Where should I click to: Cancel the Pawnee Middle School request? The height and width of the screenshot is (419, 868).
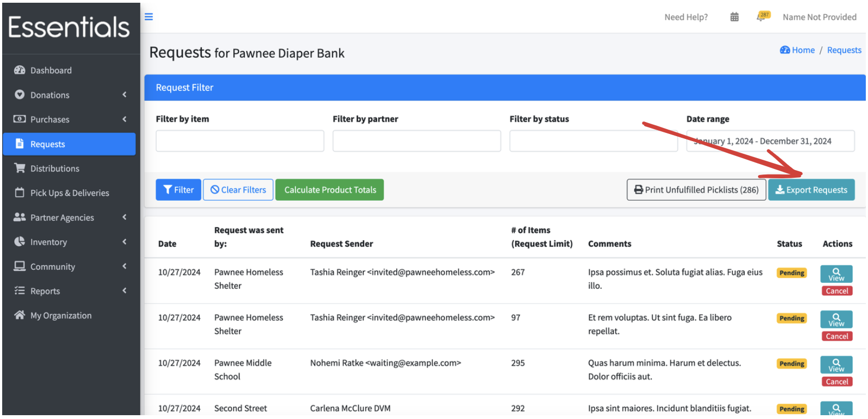point(837,382)
